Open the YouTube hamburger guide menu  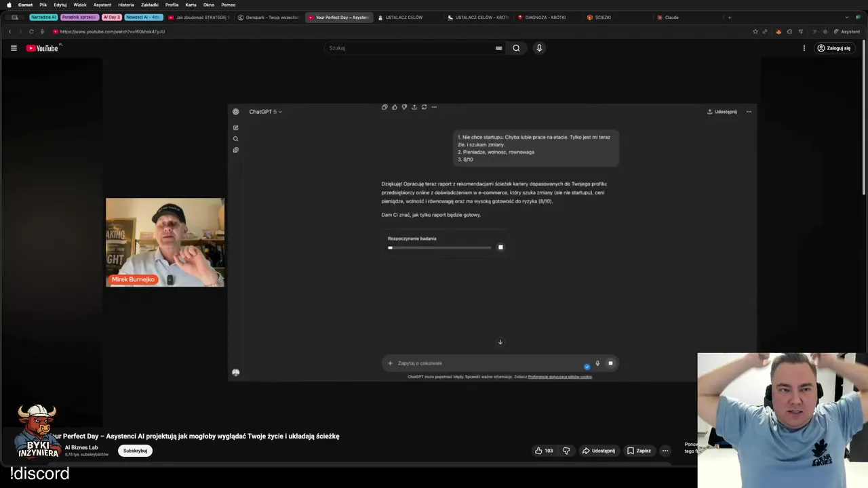[14, 48]
